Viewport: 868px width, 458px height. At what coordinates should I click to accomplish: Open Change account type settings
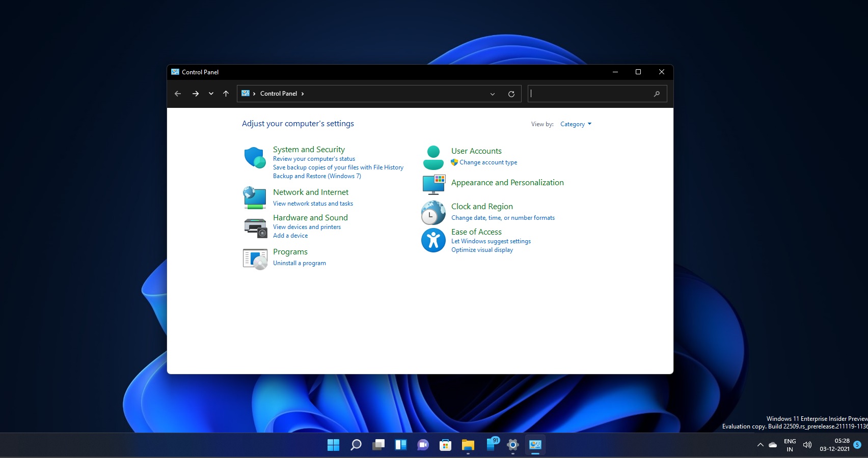point(487,162)
